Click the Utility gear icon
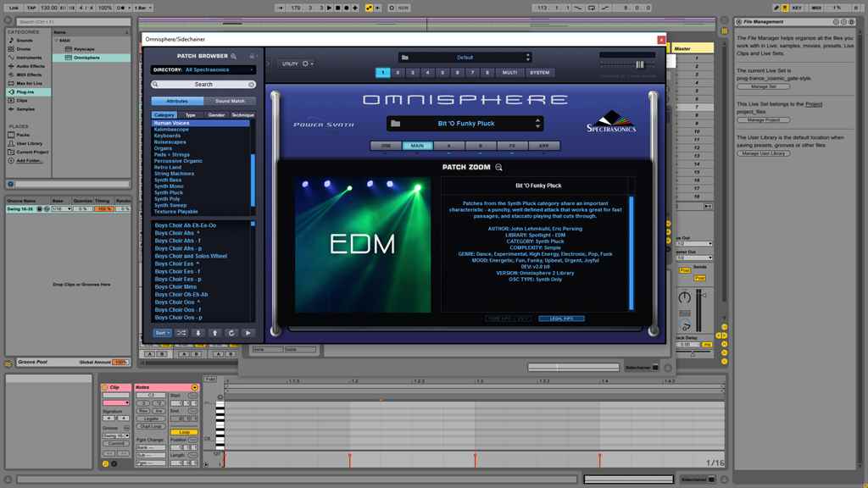868x488 pixels. 305,64
